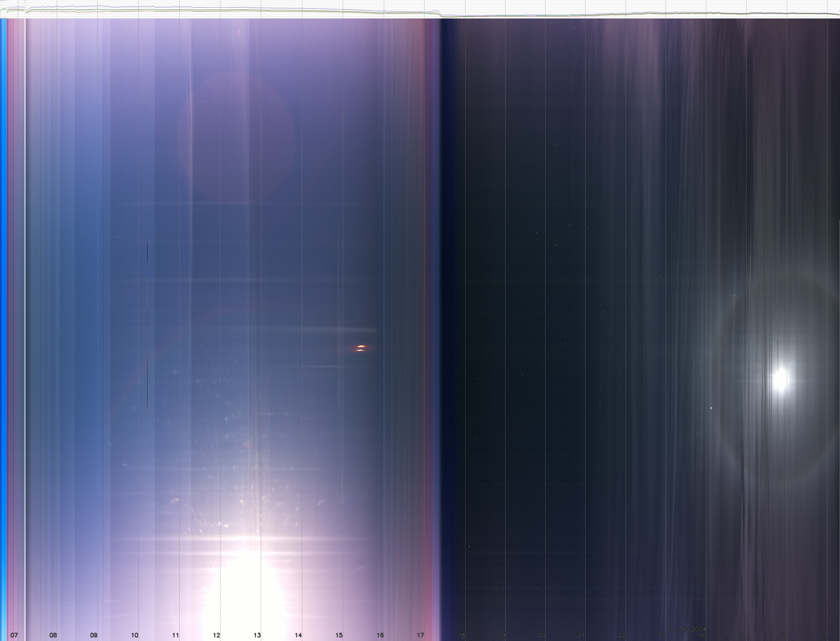Click the 12-16-2024 date label
840x641 pixels.
(x=686, y=629)
